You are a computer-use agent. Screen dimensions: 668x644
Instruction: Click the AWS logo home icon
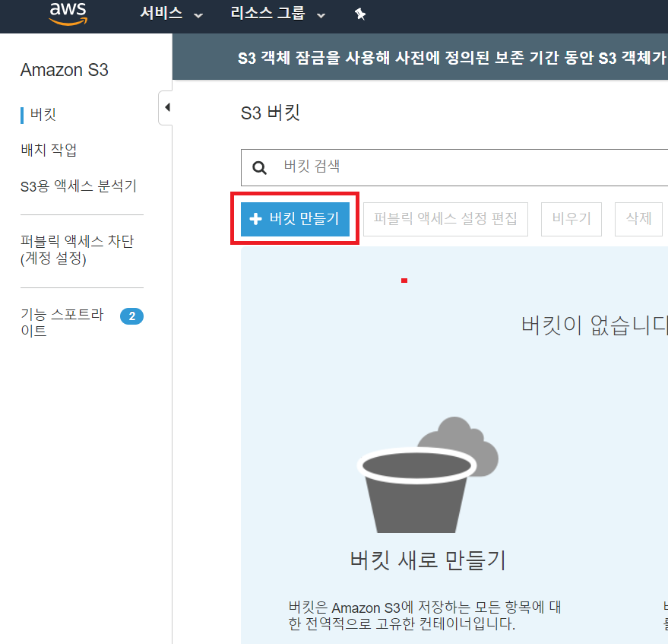coord(68,14)
